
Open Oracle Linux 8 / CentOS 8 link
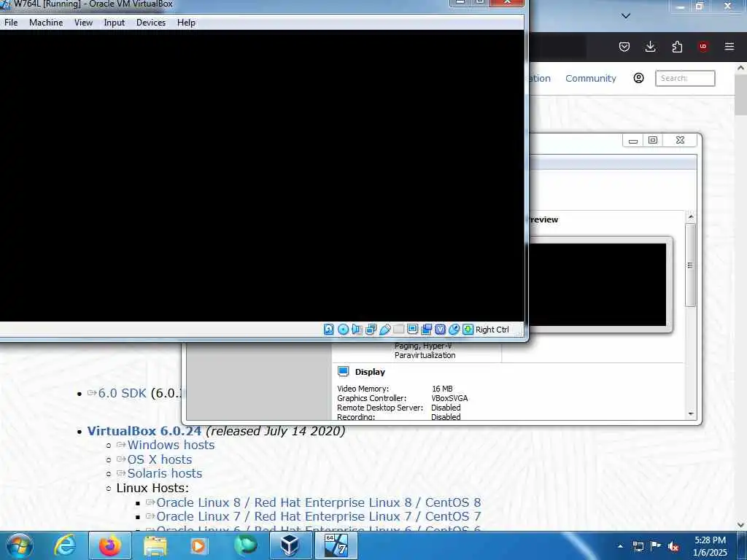pos(319,502)
